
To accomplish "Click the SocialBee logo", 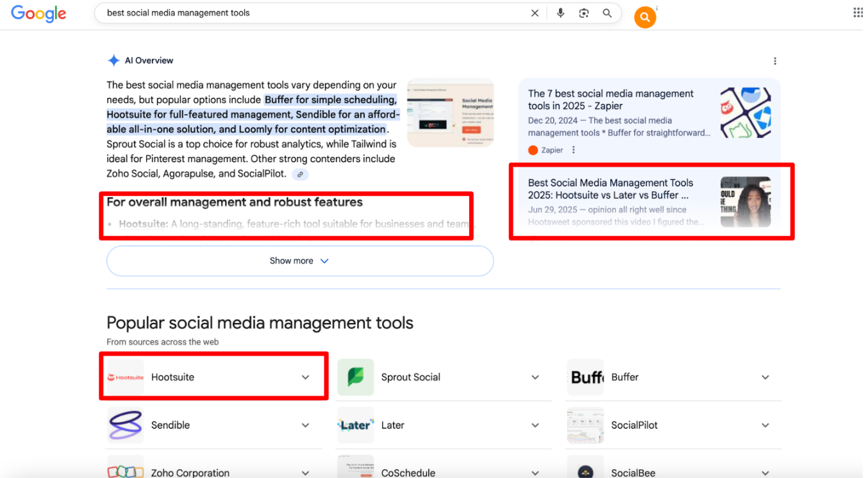I will click(x=586, y=468).
